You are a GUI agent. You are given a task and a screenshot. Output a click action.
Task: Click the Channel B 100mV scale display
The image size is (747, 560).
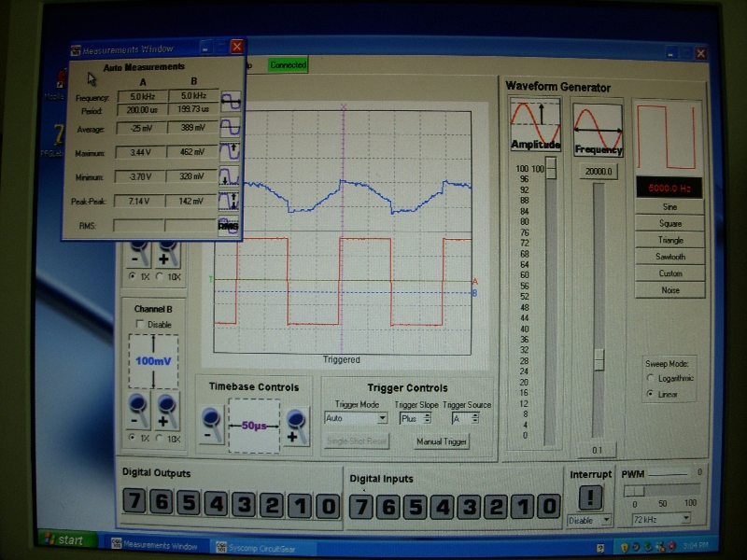coord(153,361)
